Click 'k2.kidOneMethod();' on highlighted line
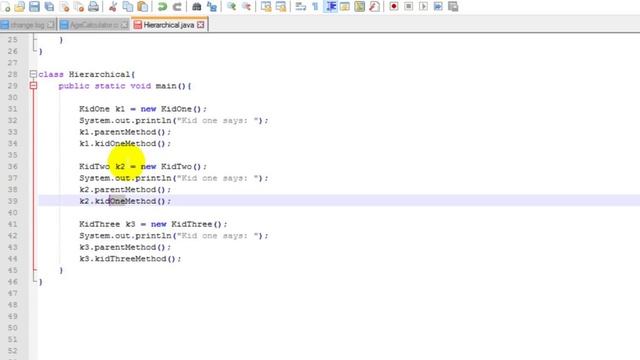 click(x=125, y=201)
